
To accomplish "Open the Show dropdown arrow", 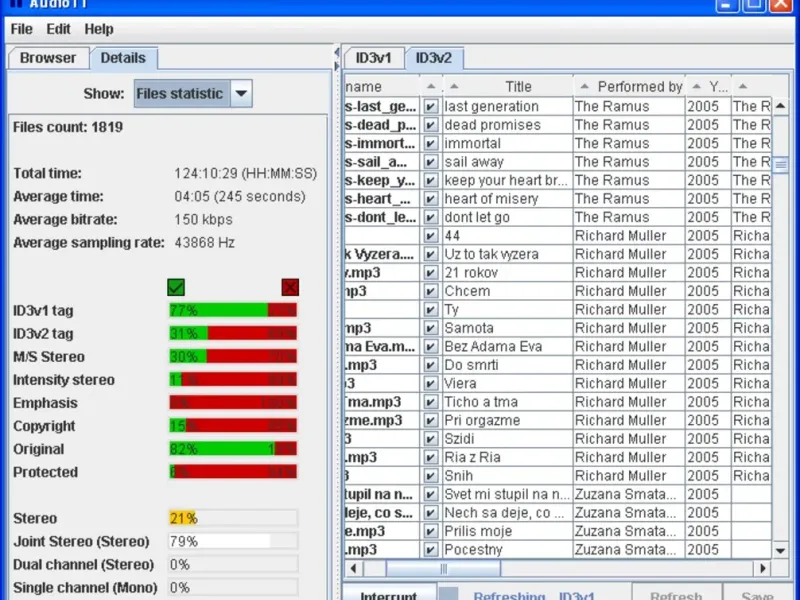I will coord(241,93).
